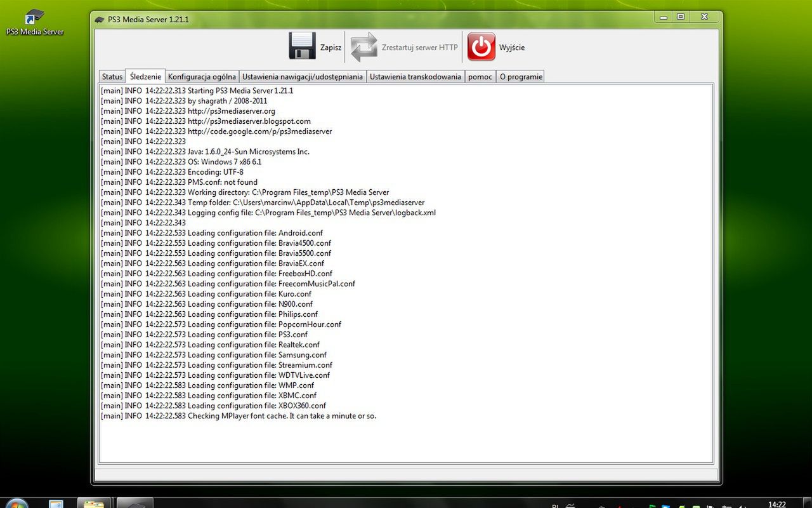Click the 'WDTVLive.conf' log line
Viewport: 812px width, 508px height.
[215, 375]
